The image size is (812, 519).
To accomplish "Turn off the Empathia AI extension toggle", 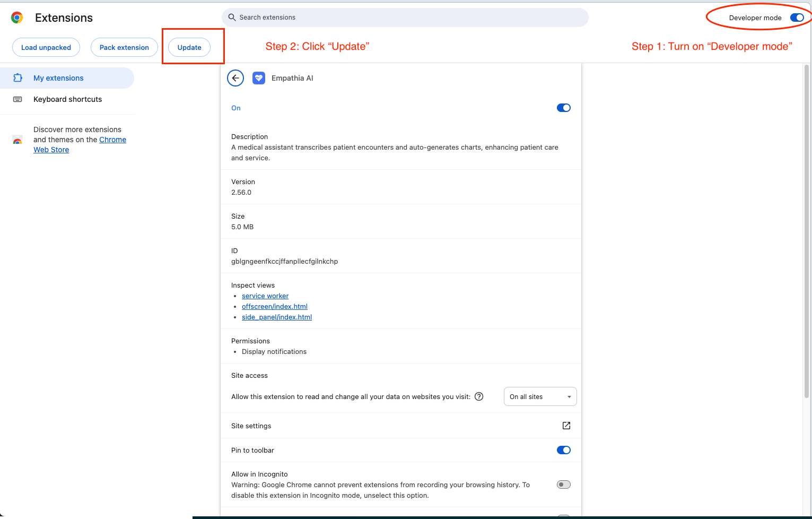I will click(564, 108).
